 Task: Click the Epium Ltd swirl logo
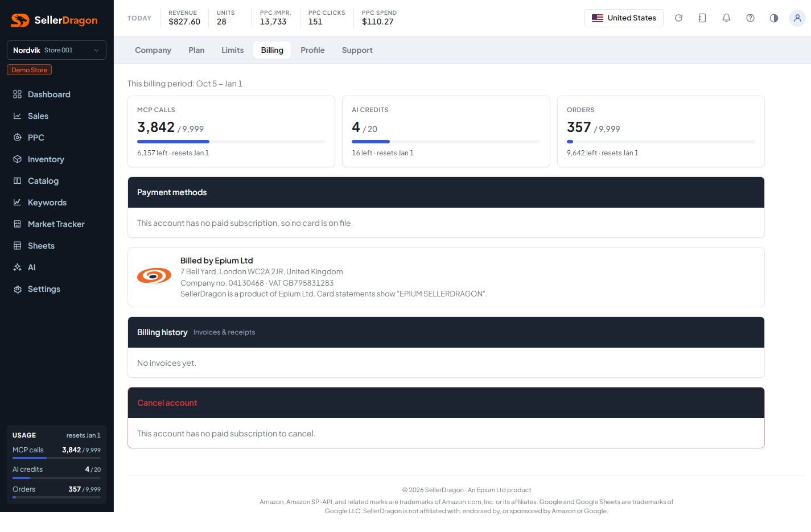pos(154,276)
